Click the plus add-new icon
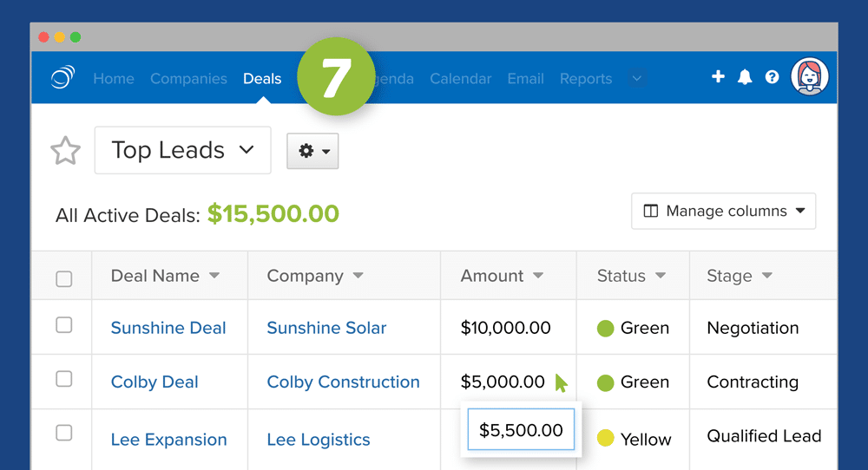The height and width of the screenshot is (470, 868). (718, 77)
